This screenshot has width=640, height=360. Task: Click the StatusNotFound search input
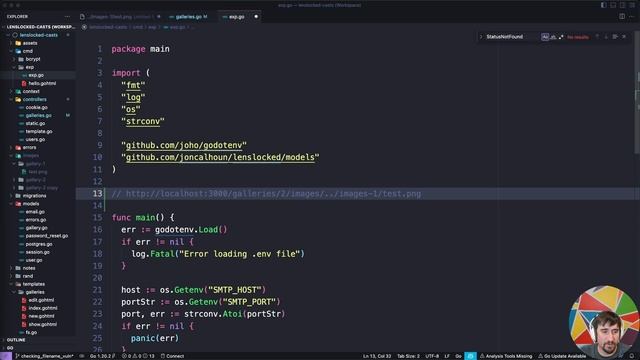512,37
